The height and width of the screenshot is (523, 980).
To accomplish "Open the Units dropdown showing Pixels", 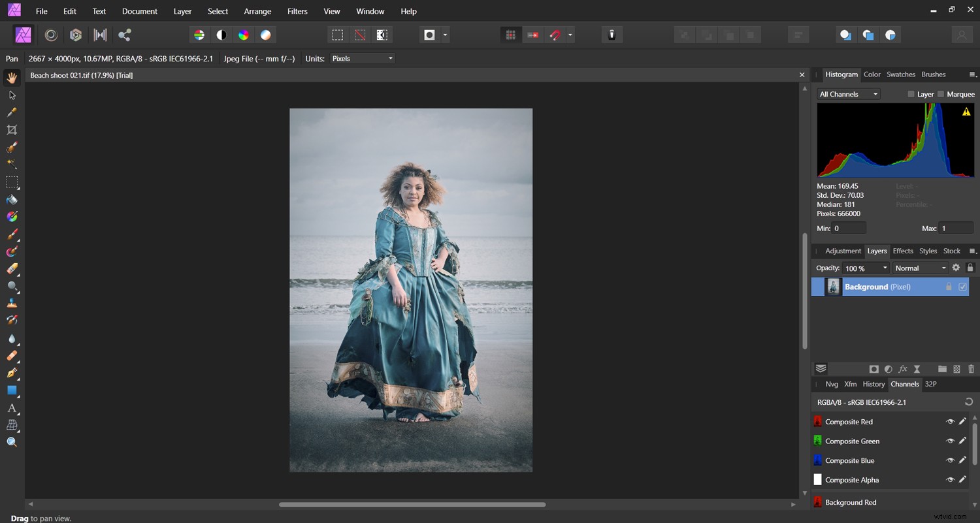I will pyautogui.click(x=362, y=58).
